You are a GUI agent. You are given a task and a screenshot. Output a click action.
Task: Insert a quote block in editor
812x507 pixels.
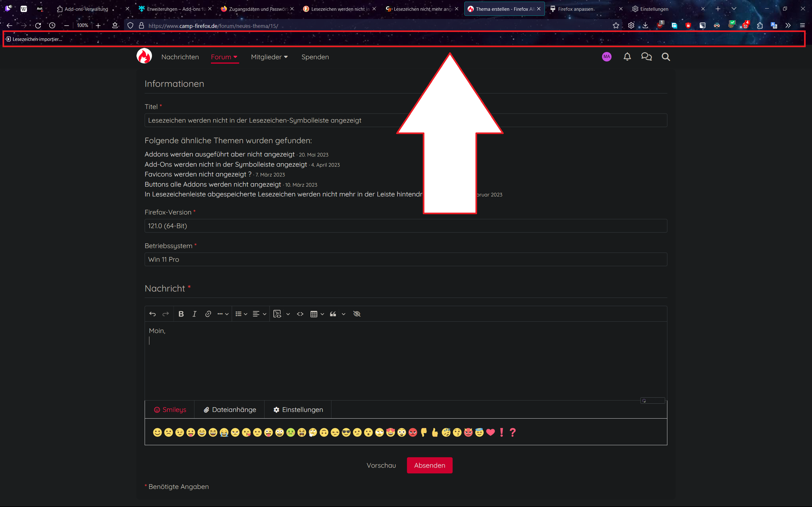(333, 314)
